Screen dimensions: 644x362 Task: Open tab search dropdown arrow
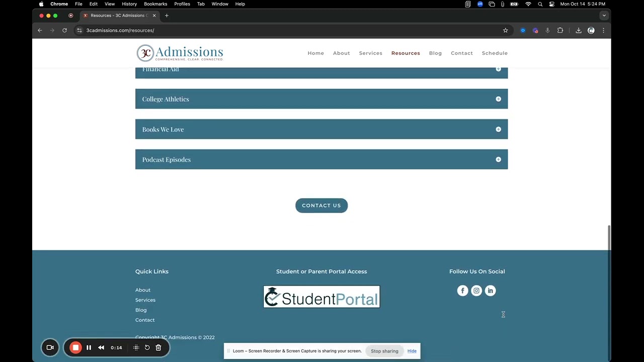(x=604, y=16)
